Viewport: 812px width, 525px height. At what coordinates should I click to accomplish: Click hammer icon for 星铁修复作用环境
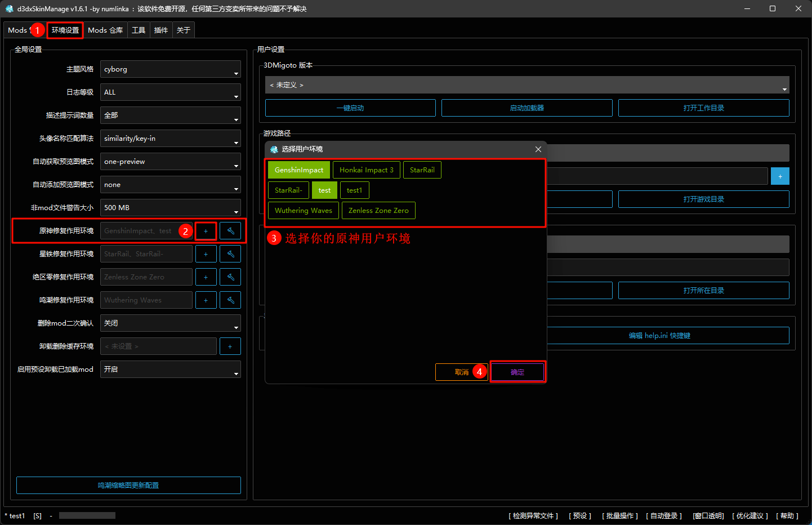tap(230, 254)
